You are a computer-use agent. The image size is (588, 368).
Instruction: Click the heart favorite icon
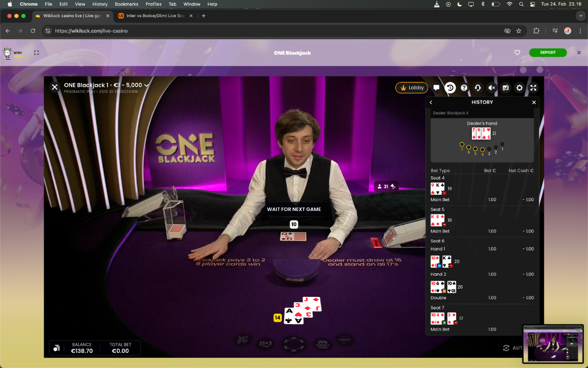[x=517, y=53]
